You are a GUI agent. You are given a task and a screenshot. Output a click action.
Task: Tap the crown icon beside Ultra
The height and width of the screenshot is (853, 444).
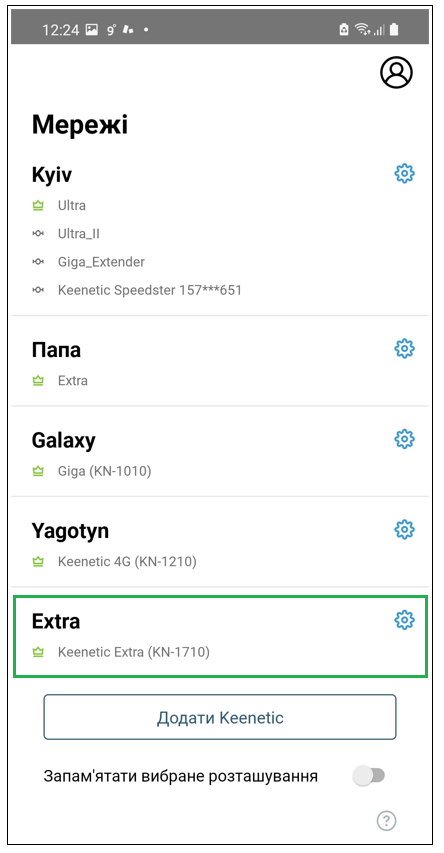tap(38, 206)
